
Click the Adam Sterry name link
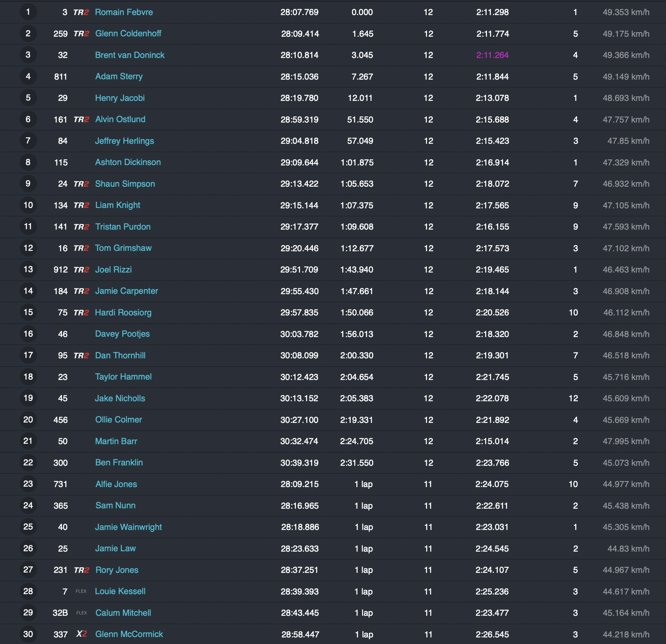click(x=119, y=77)
